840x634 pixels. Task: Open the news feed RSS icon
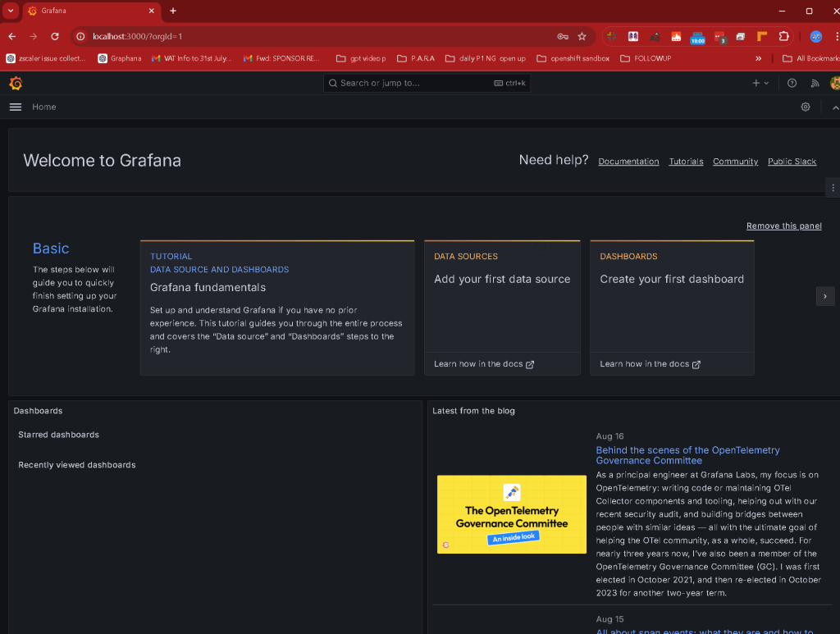(x=815, y=83)
